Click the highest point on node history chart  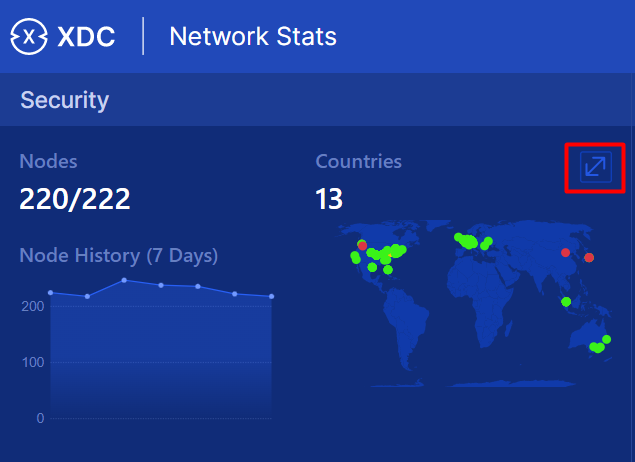[x=124, y=280]
